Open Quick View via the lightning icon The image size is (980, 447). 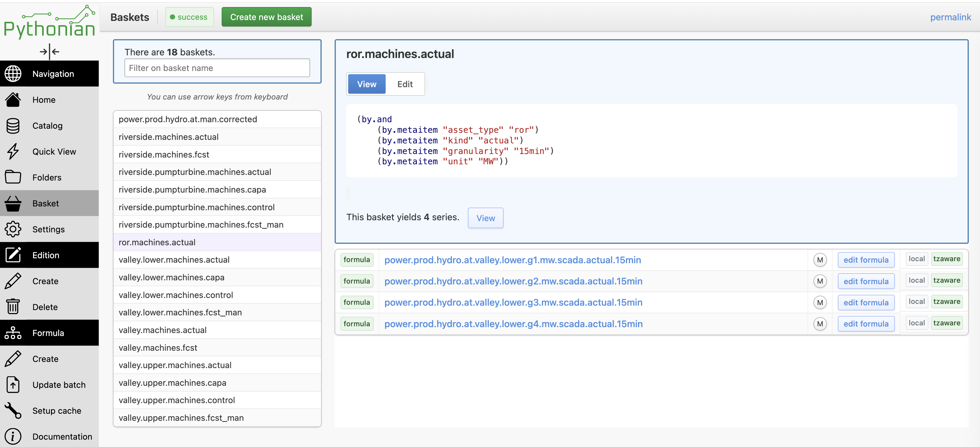[13, 151]
